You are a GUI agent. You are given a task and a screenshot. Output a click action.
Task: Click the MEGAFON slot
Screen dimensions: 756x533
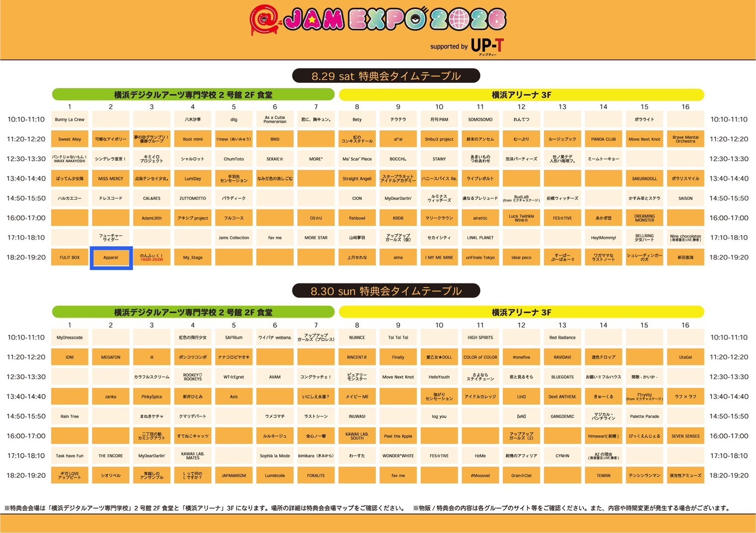[x=111, y=357]
